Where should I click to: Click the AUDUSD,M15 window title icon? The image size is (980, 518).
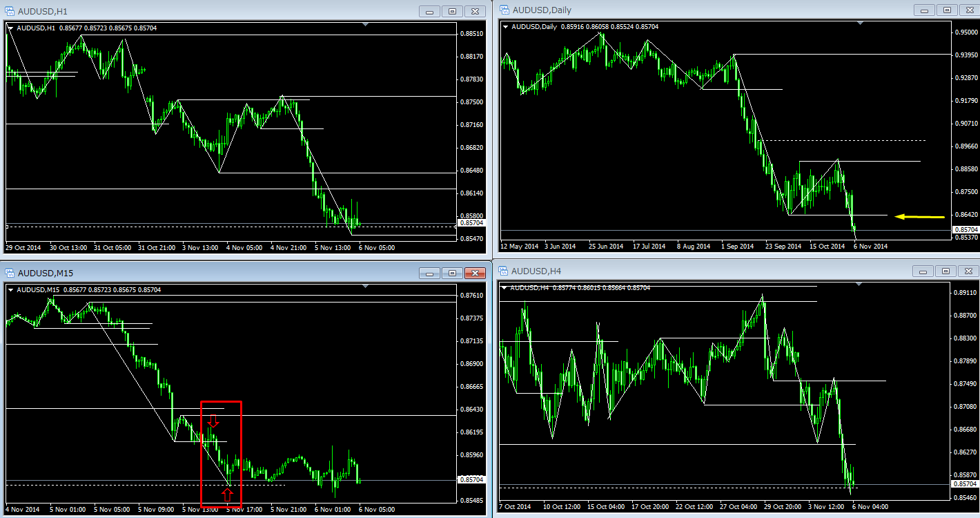pyautogui.click(x=10, y=273)
